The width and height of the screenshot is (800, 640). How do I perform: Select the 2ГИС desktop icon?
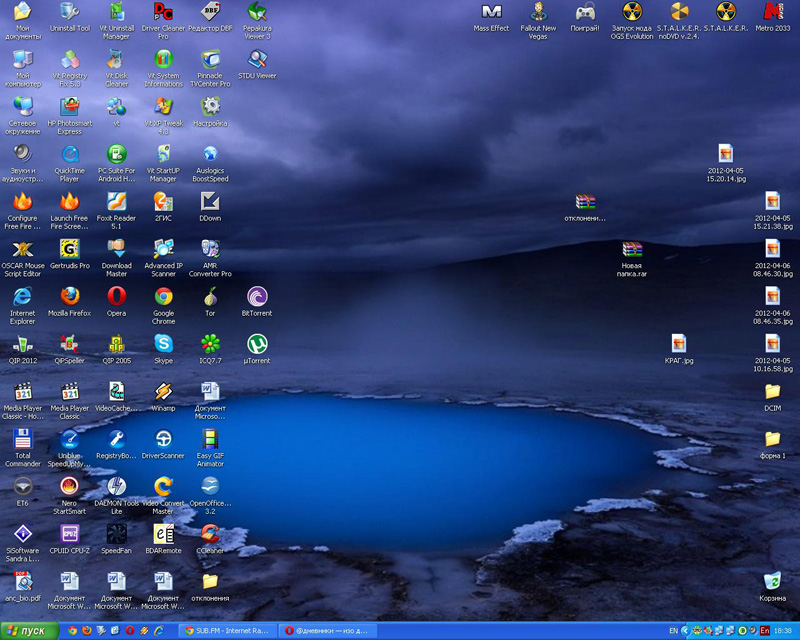click(164, 207)
